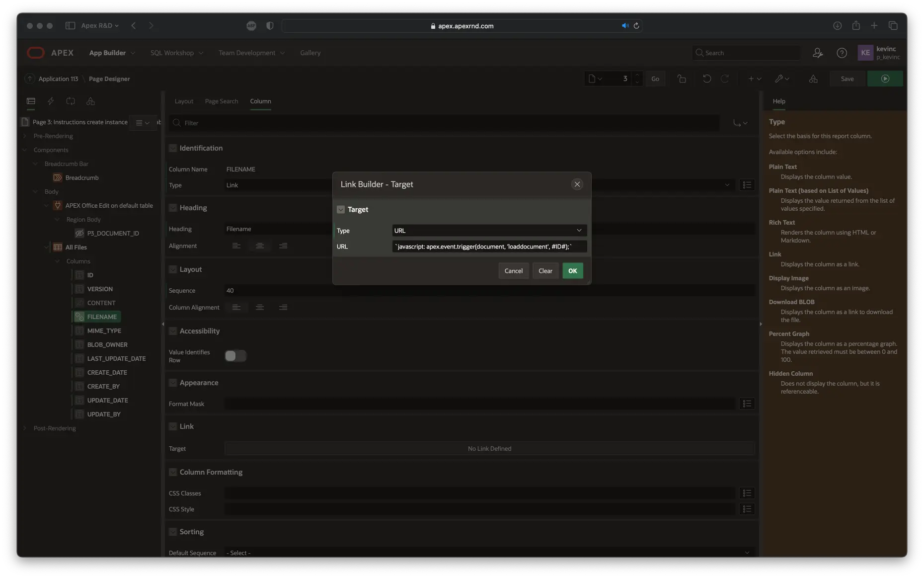
Task: Switch to the Layout tab
Action: (184, 101)
